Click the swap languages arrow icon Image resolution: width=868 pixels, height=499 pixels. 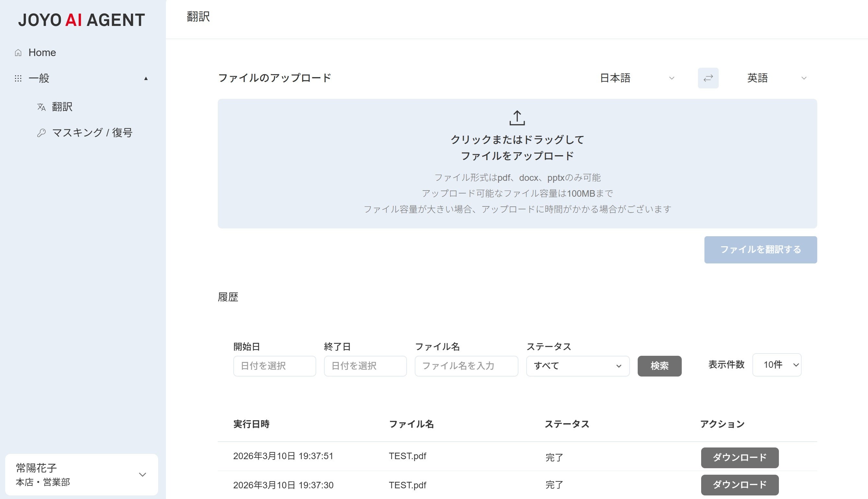[x=708, y=78]
